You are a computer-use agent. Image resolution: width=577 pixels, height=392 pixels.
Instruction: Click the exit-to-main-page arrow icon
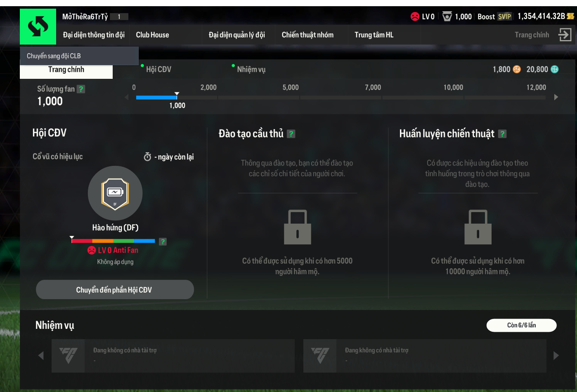[565, 35]
